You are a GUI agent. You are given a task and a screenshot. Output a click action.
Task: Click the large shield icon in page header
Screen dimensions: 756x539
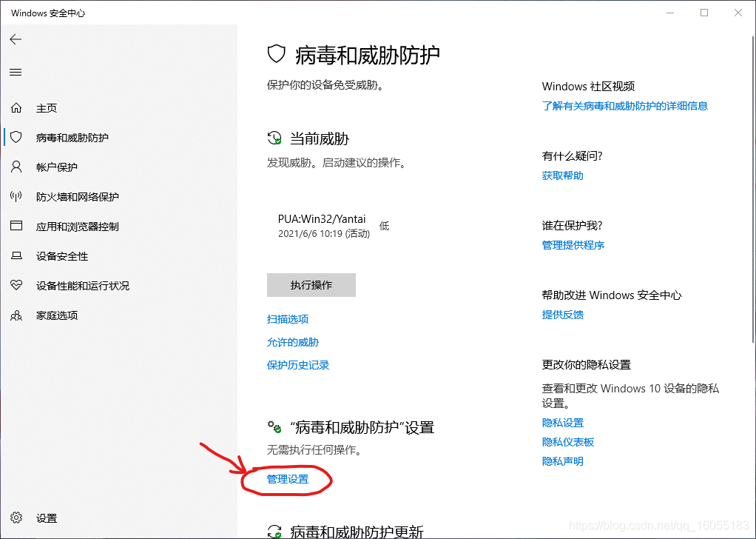(276, 54)
